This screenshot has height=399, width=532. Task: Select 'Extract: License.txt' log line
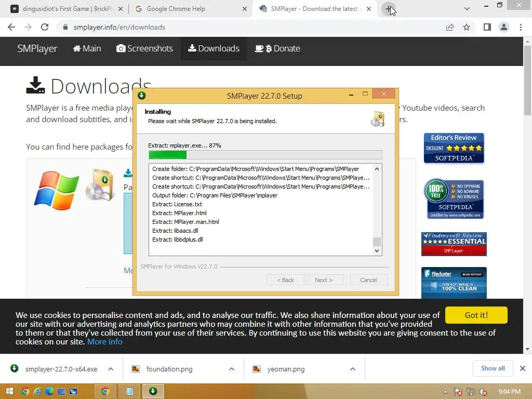pos(177,204)
